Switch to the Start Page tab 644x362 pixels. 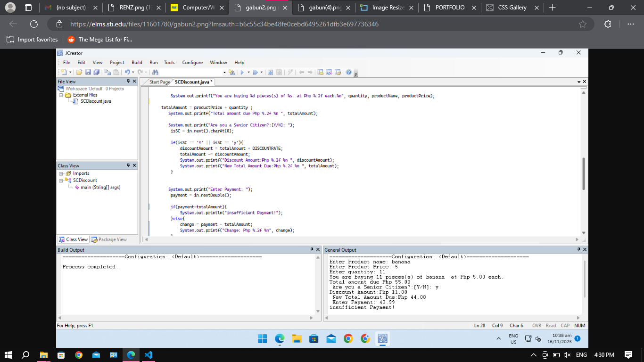159,82
